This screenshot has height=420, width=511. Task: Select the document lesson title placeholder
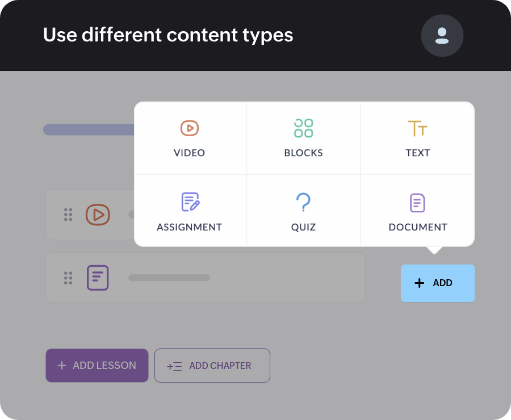tap(169, 278)
